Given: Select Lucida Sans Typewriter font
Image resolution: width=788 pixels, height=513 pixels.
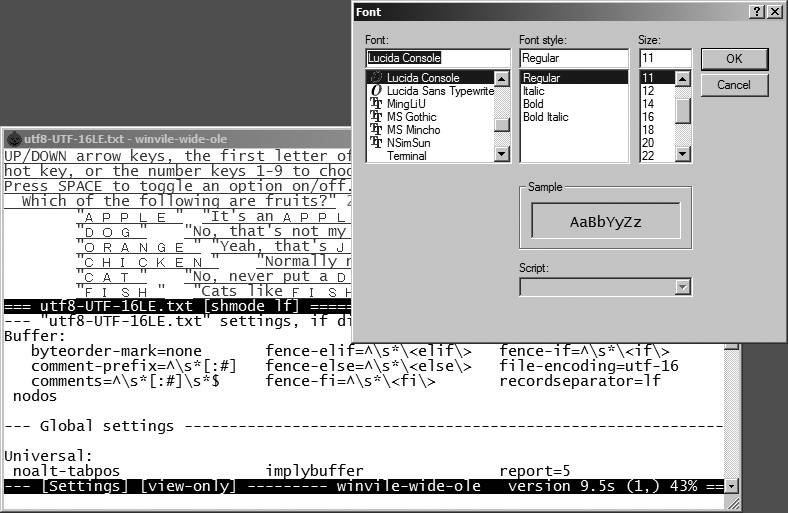Looking at the screenshot, I should pos(431,91).
